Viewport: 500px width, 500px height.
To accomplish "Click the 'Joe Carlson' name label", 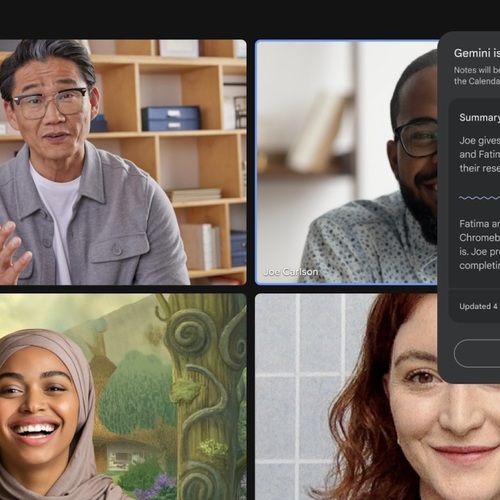I will [291, 272].
